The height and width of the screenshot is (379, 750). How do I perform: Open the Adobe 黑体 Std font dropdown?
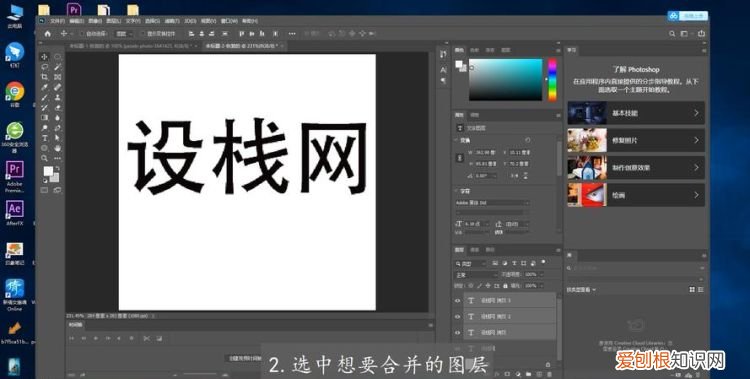click(x=492, y=203)
